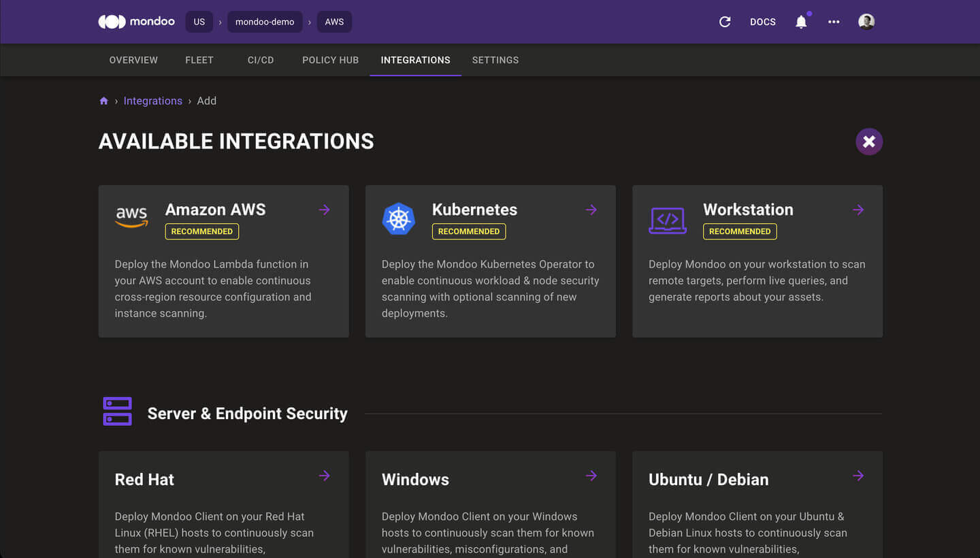This screenshot has width=980, height=558.
Task: Click the Kubernetes helm wheel logo
Action: tap(398, 218)
